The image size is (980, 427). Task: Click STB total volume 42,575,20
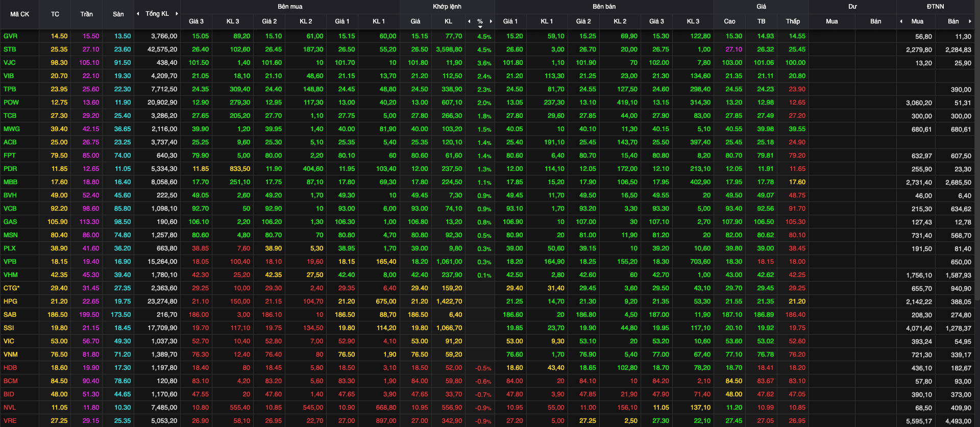pyautogui.click(x=162, y=49)
